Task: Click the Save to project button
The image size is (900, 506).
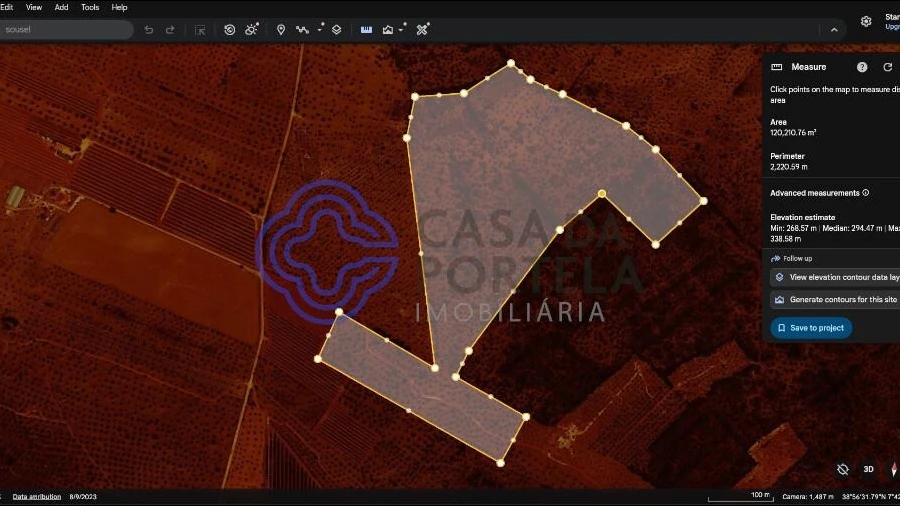Action: coord(811,328)
